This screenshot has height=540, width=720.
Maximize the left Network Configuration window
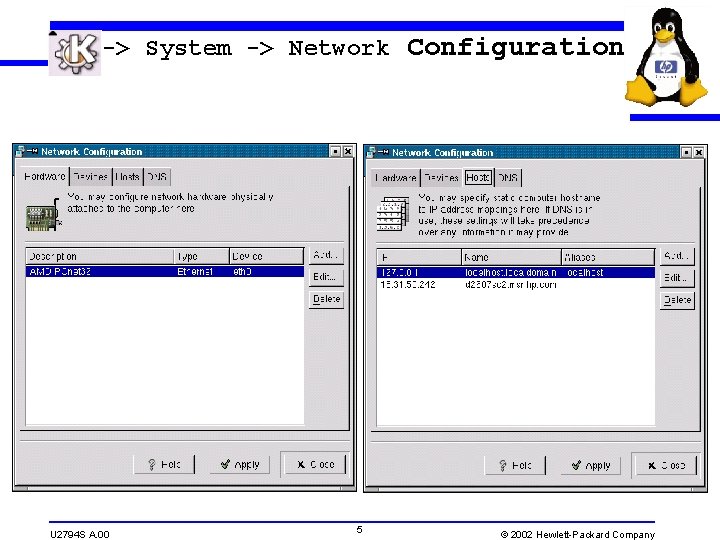click(x=336, y=151)
